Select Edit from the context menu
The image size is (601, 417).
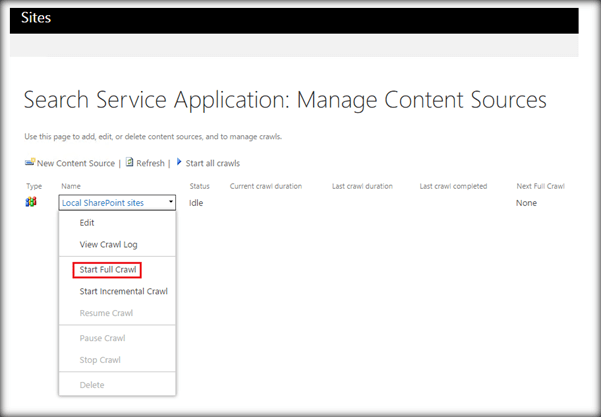click(87, 223)
